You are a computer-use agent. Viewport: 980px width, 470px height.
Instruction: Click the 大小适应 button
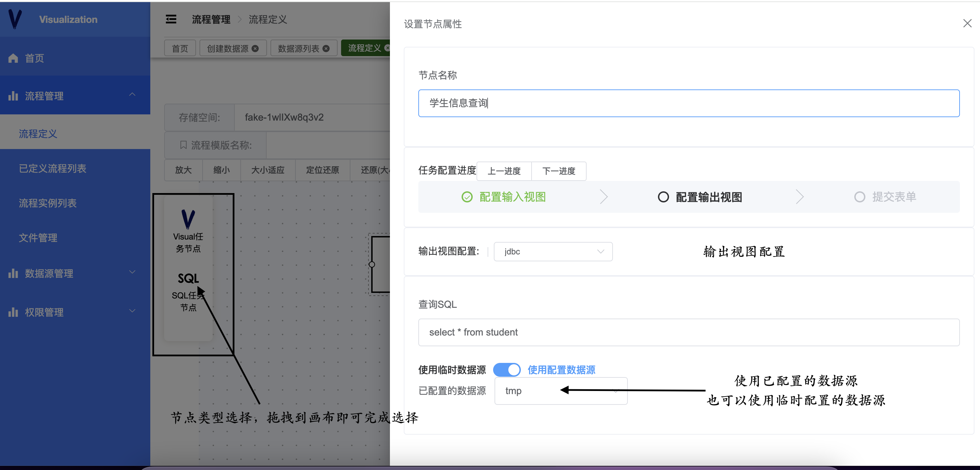pos(268,170)
